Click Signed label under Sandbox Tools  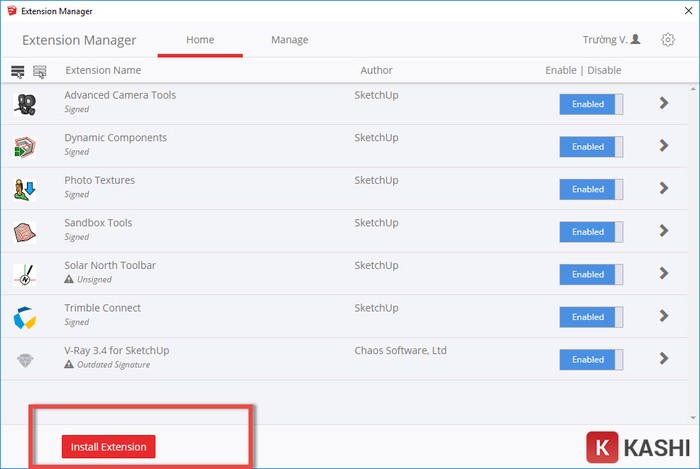76,237
